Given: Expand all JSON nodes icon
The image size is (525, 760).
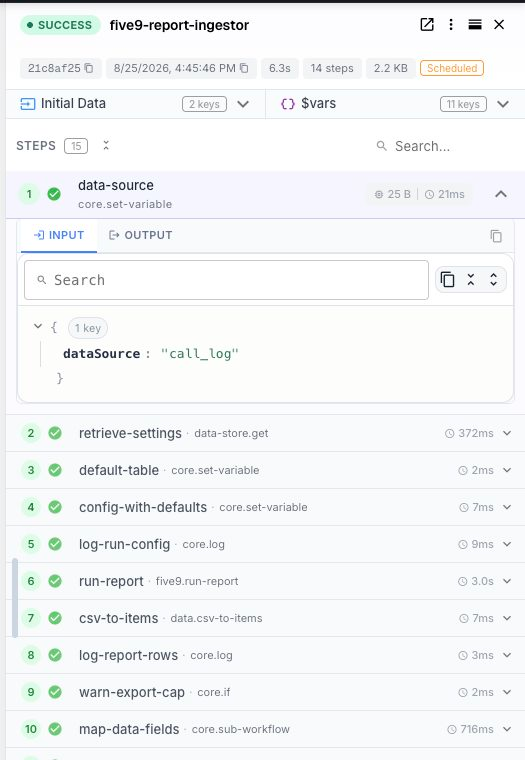Looking at the screenshot, I should 493,280.
